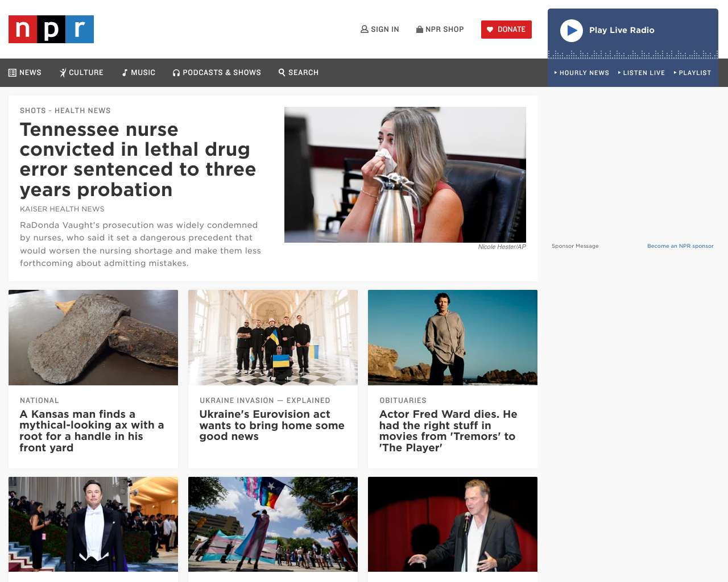Start live radio with the play button
Image resolution: width=728 pixels, height=582 pixels.
pyautogui.click(x=572, y=31)
